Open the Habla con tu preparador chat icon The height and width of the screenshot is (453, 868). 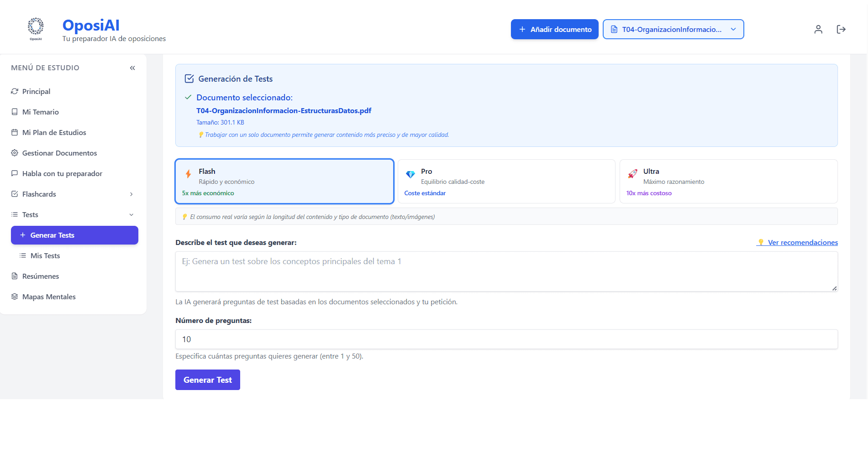pos(15,173)
